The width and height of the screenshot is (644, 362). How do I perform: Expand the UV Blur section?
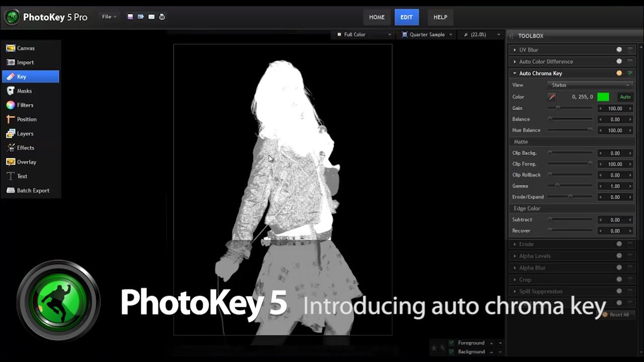pyautogui.click(x=515, y=50)
